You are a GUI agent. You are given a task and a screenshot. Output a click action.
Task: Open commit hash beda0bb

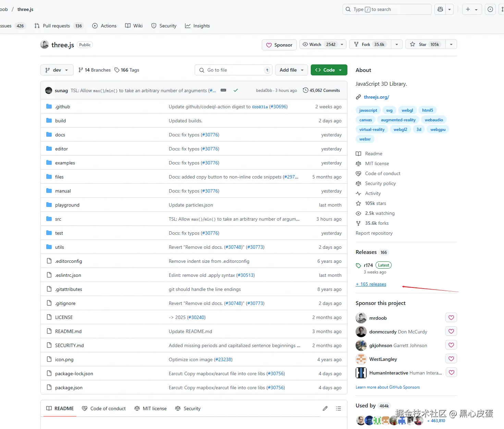[x=264, y=90]
